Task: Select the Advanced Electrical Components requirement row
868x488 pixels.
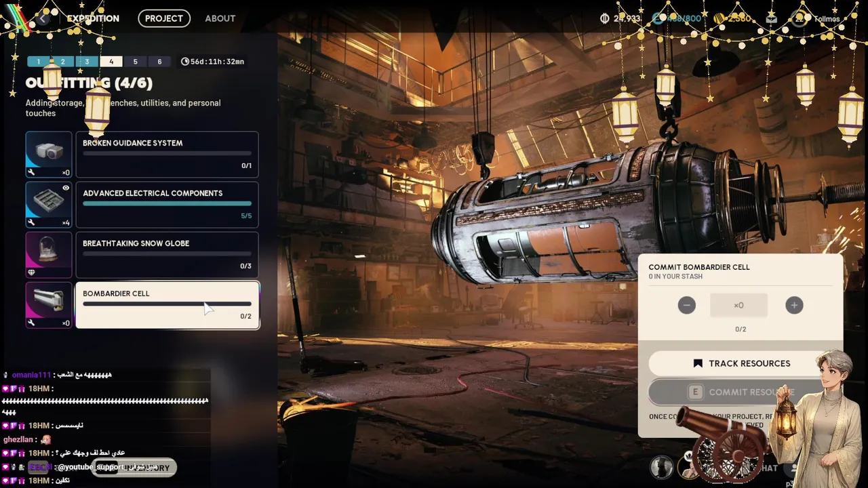Action: [x=167, y=205]
